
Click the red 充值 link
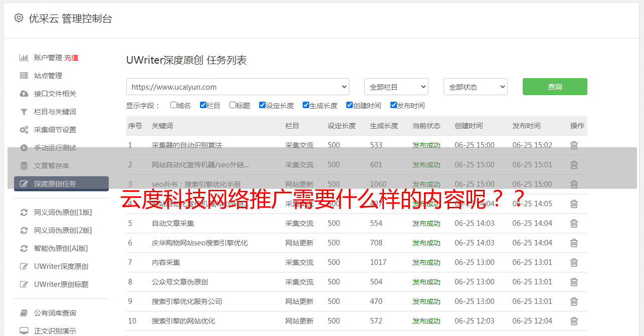[71, 58]
